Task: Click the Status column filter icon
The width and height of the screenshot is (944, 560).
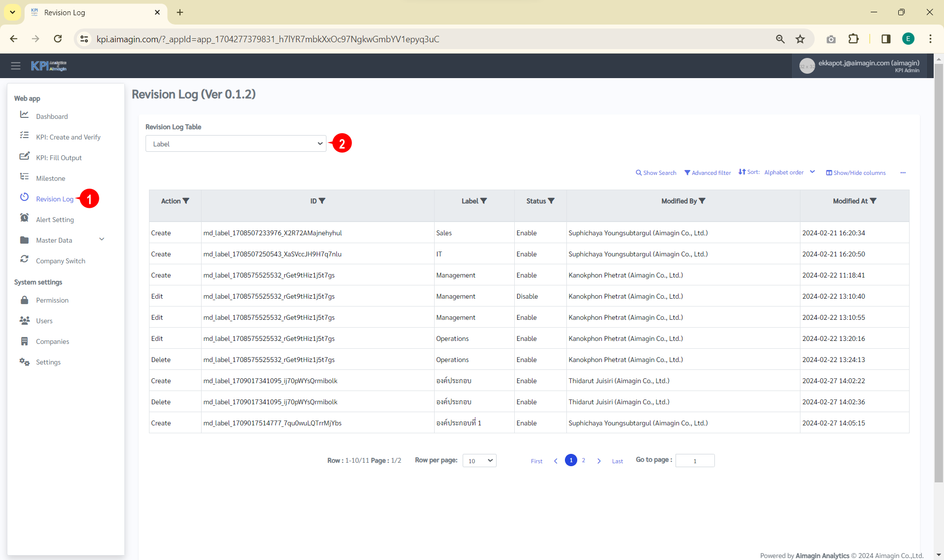Action: pos(551,201)
